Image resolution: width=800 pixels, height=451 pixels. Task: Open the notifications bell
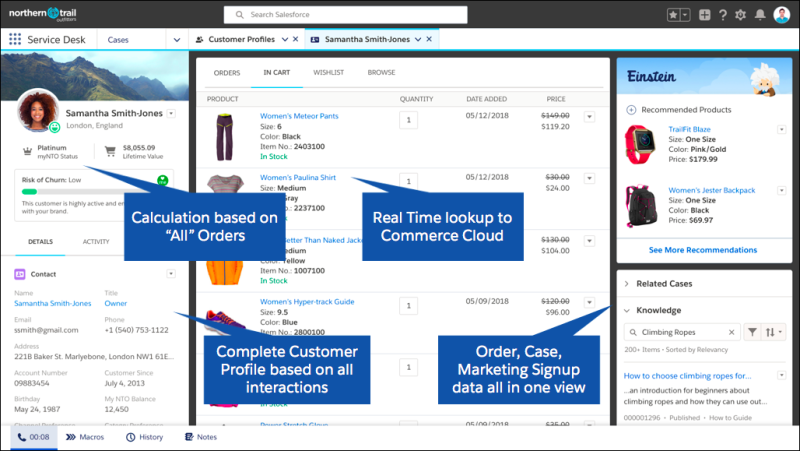pos(760,15)
